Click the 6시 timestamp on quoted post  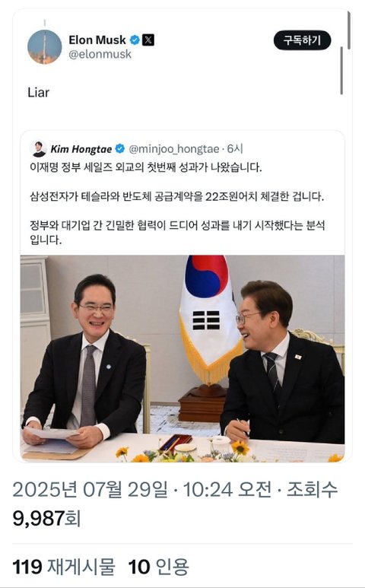pyautogui.click(x=235, y=149)
